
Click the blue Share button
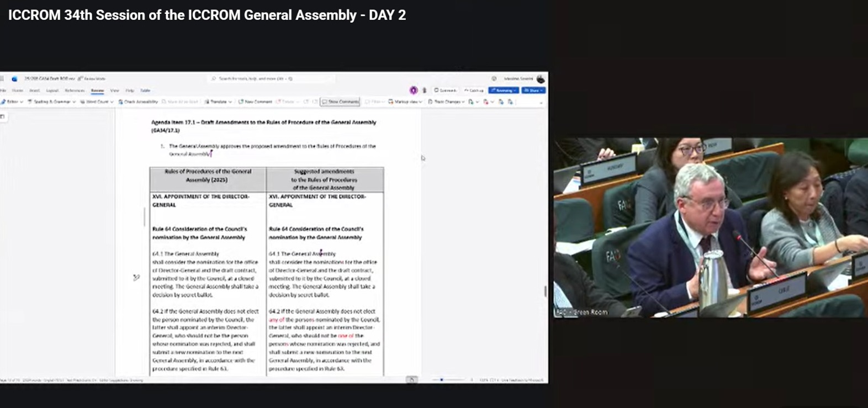[x=533, y=91]
